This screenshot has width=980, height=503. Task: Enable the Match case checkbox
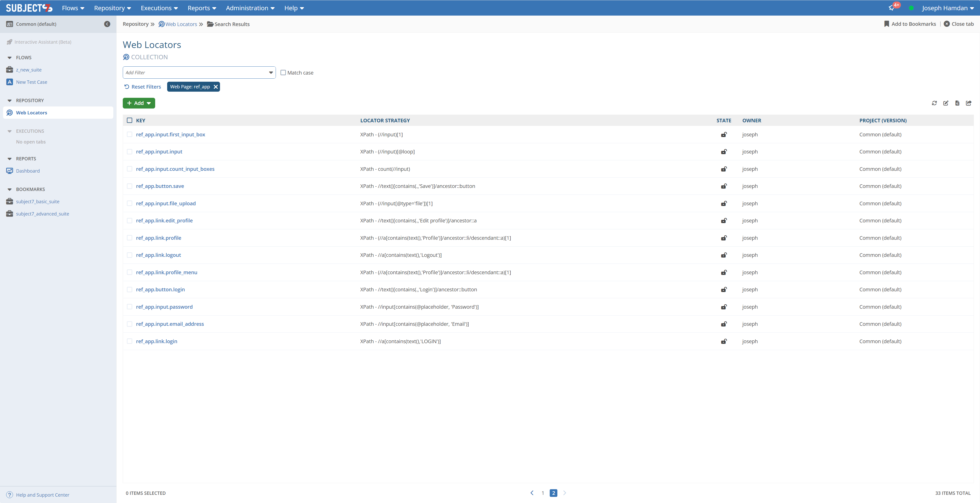click(283, 73)
